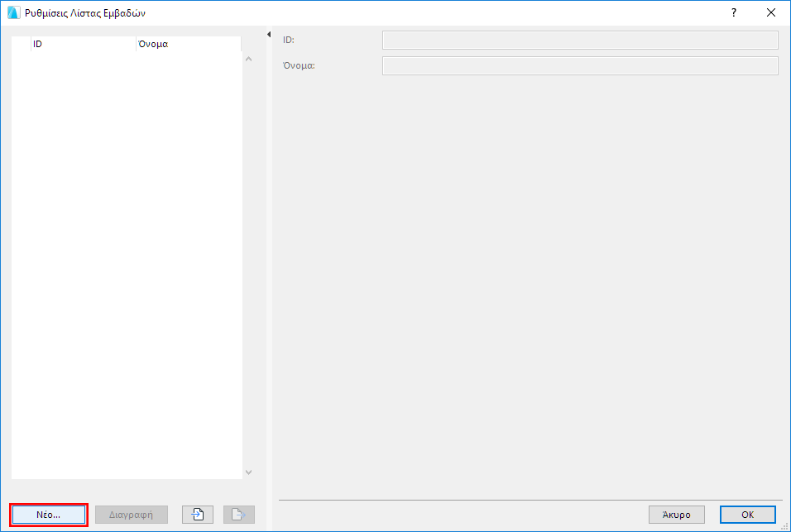Click the scrollbar track of the list
This screenshot has width=791, height=532.
point(248,265)
